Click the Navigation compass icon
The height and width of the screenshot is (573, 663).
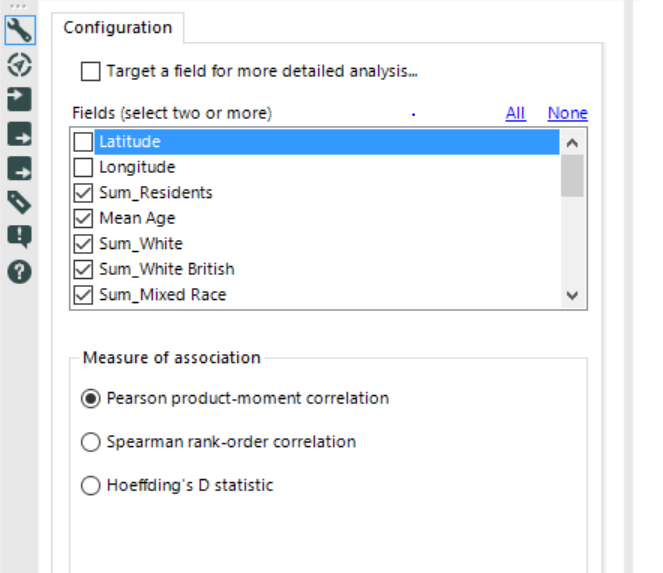pos(19,64)
